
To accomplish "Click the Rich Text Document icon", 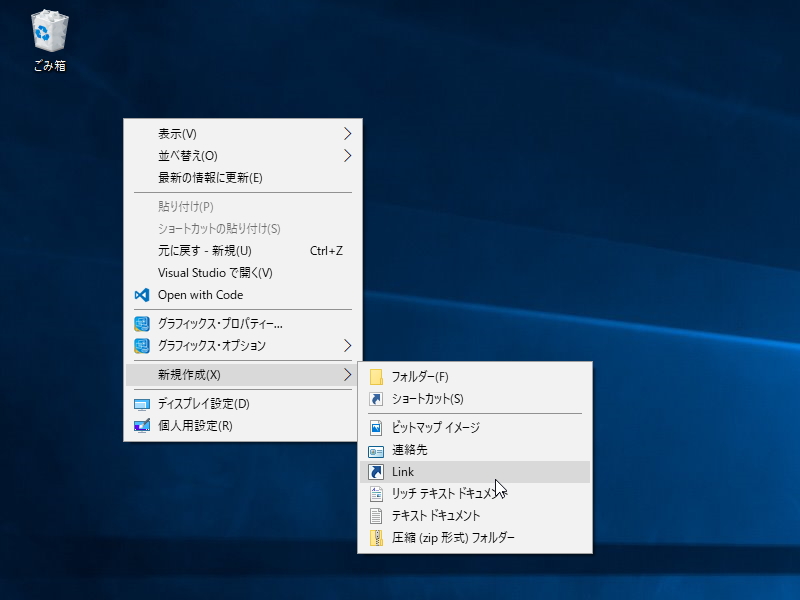I will 374,494.
